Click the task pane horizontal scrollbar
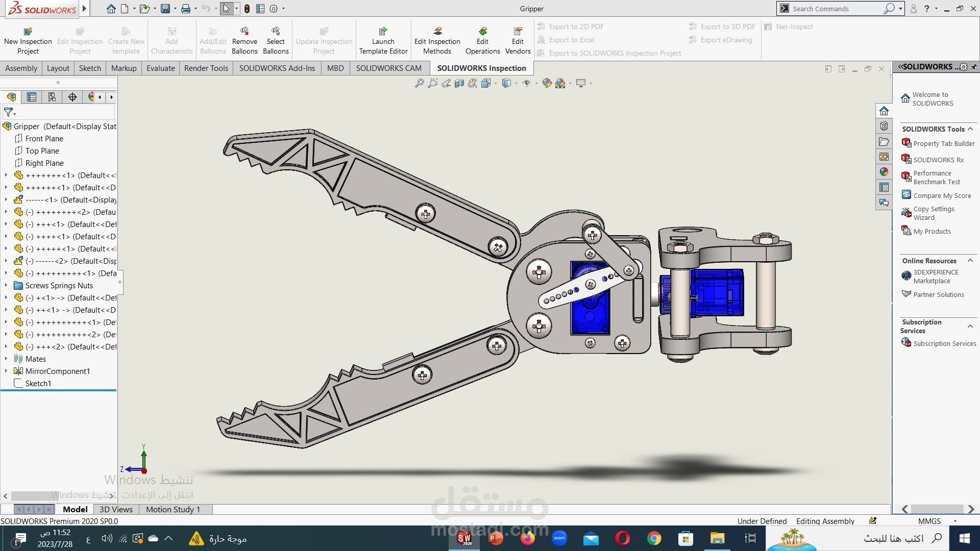Viewport: 980px width, 551px height. click(938, 509)
